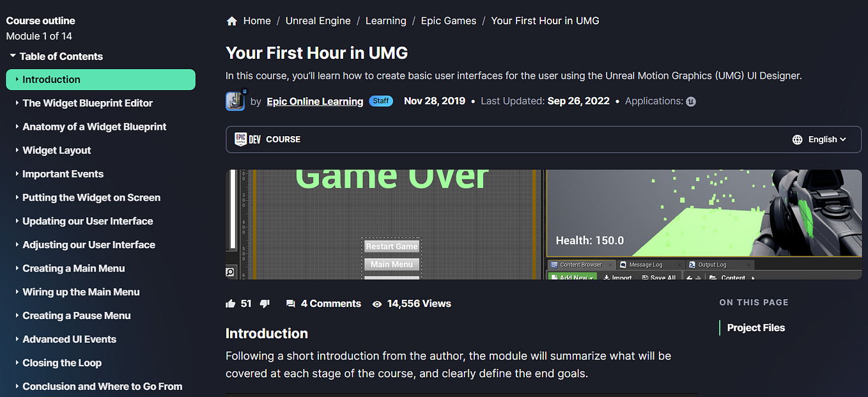Click the Home breadcrumb house icon

point(231,20)
